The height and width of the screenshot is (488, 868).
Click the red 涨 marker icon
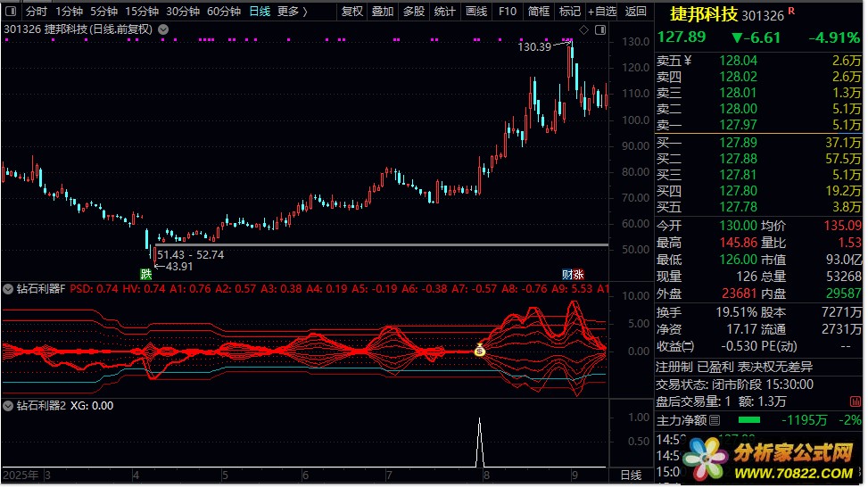point(579,274)
